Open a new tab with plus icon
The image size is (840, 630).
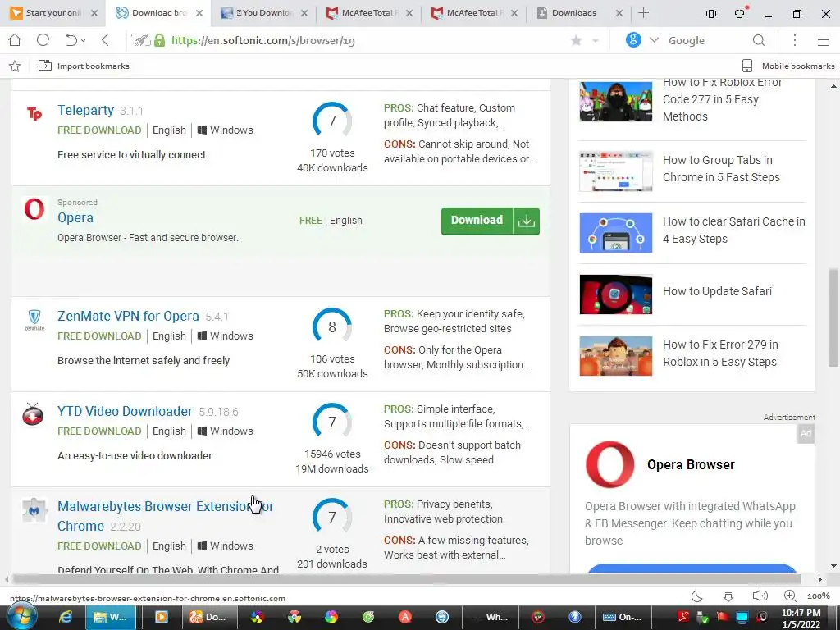643,13
